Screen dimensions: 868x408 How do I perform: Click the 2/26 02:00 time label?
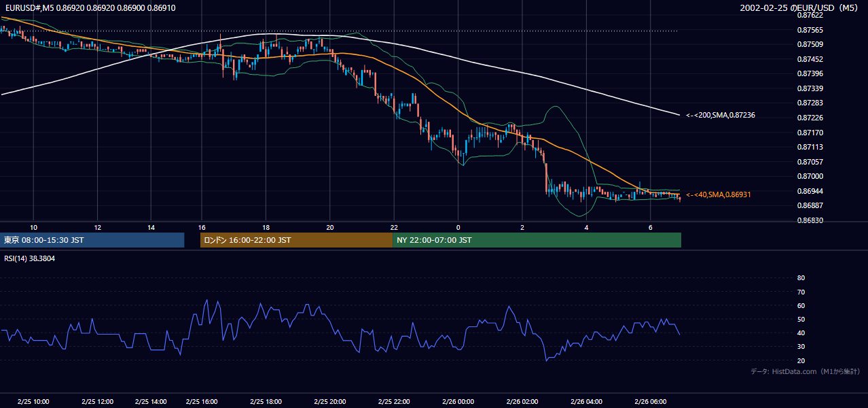(x=522, y=401)
